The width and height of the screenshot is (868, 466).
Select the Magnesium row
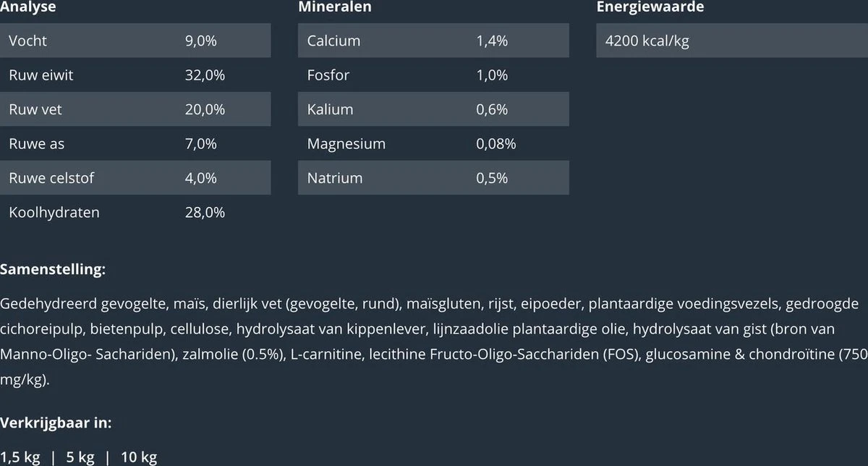433,144
